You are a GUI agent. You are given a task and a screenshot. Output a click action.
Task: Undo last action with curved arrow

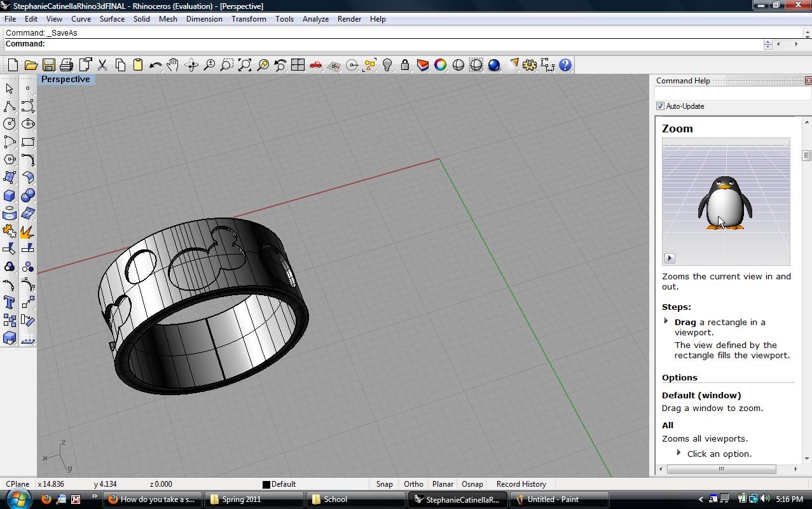point(155,65)
